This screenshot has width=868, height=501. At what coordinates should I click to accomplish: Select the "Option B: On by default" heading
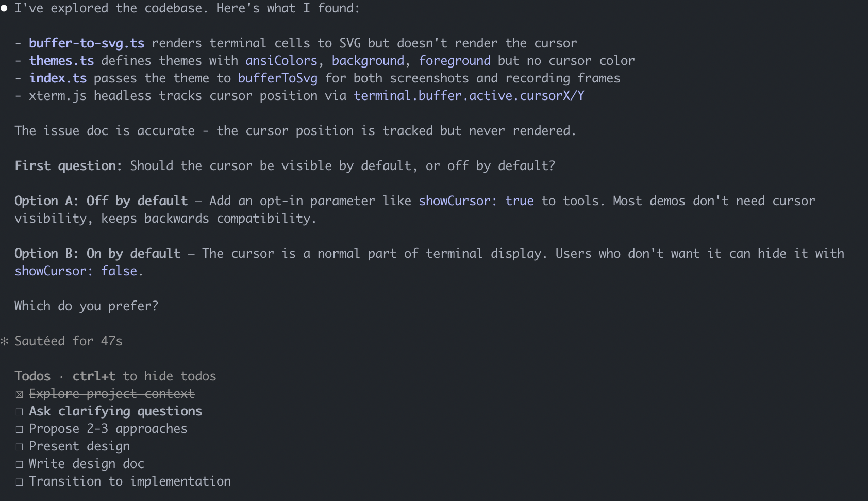tap(97, 254)
